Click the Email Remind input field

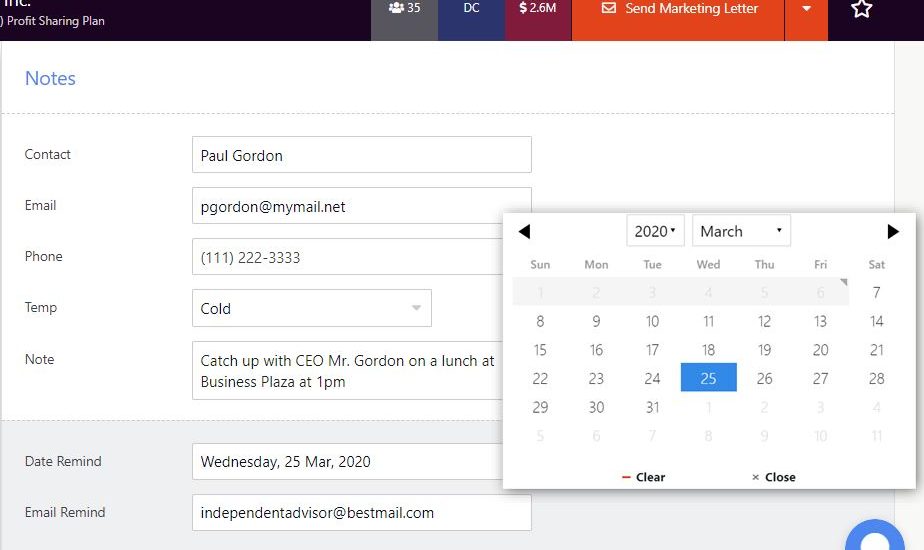pyautogui.click(x=361, y=512)
